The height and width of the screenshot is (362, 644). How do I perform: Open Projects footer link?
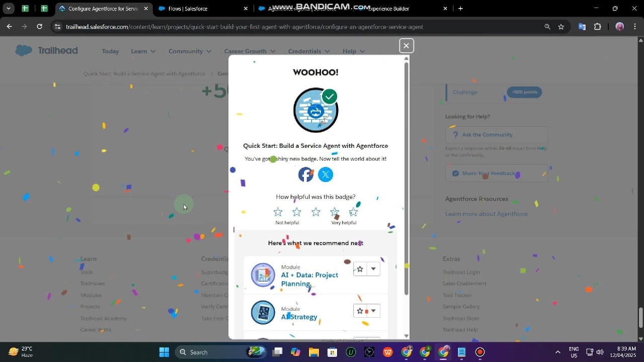[90, 307]
